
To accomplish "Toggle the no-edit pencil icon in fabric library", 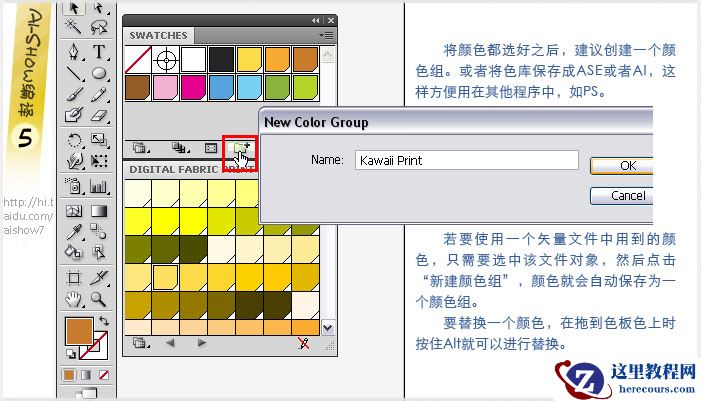I will [304, 343].
